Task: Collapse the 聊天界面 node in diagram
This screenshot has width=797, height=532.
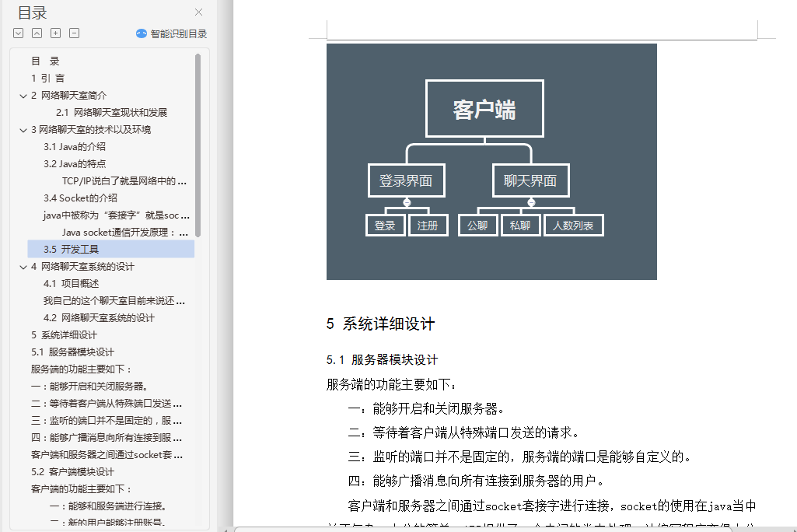Action: (531, 202)
